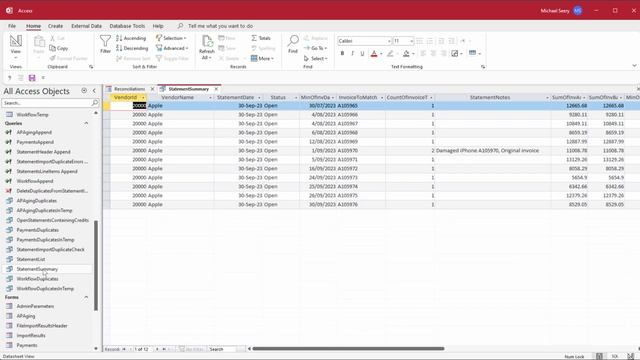Viewport: 640px width, 360px height.
Task: Click the Michael Seery account avatar
Action: tap(578, 11)
